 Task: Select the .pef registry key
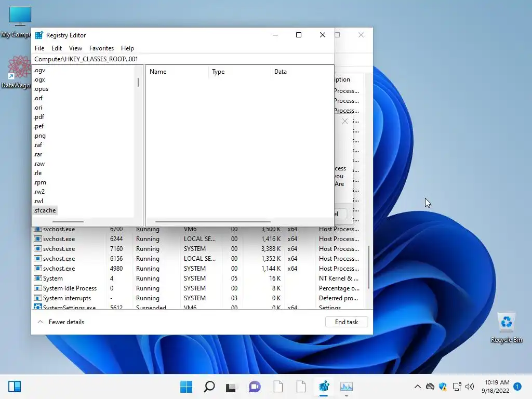point(38,126)
